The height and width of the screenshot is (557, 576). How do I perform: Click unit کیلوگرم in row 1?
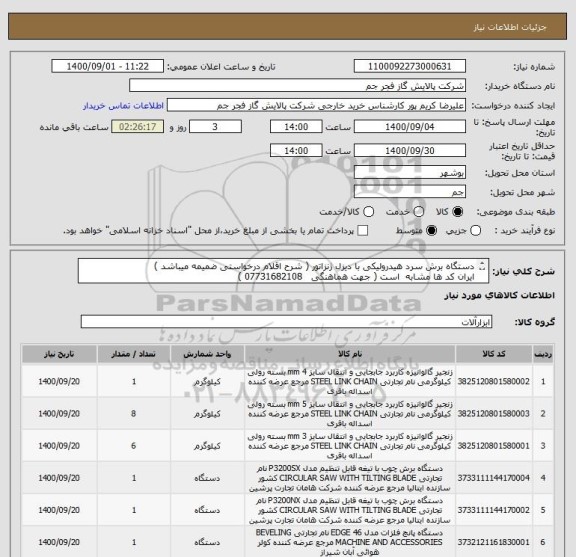(207, 382)
